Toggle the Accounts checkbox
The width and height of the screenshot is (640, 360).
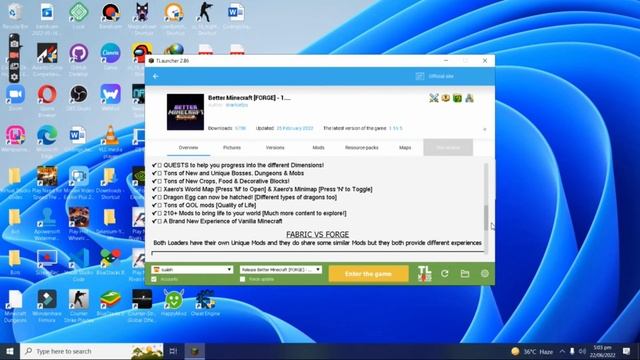(x=154, y=279)
